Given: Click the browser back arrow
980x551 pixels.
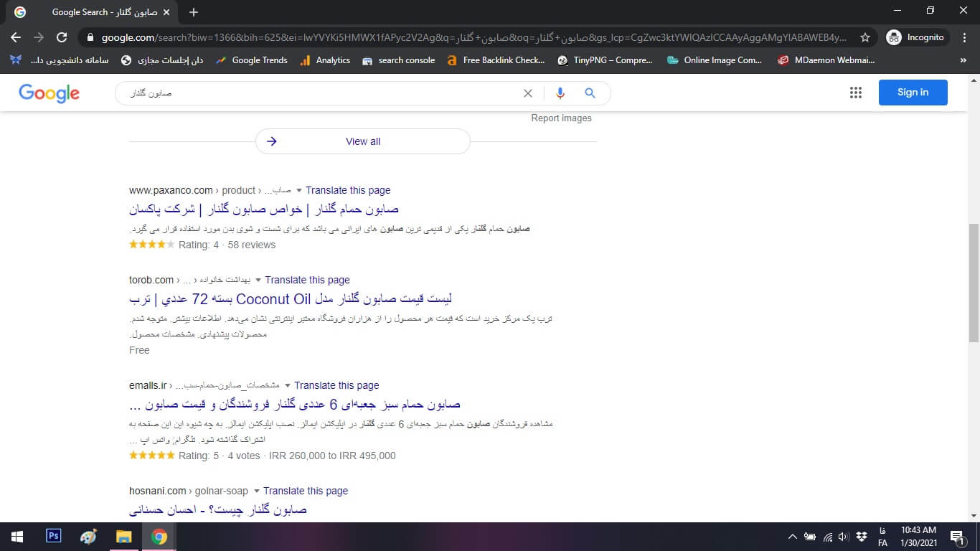Looking at the screenshot, I should point(16,37).
